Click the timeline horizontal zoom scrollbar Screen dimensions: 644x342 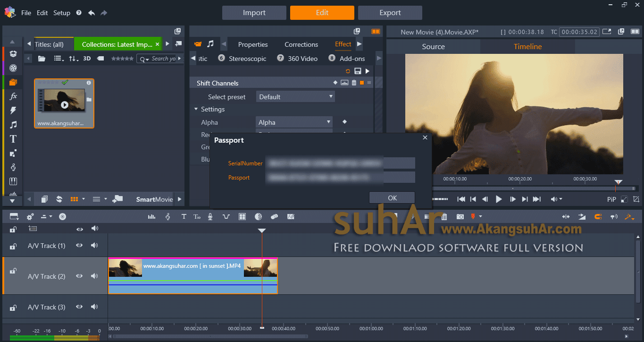pyautogui.click(x=210, y=336)
